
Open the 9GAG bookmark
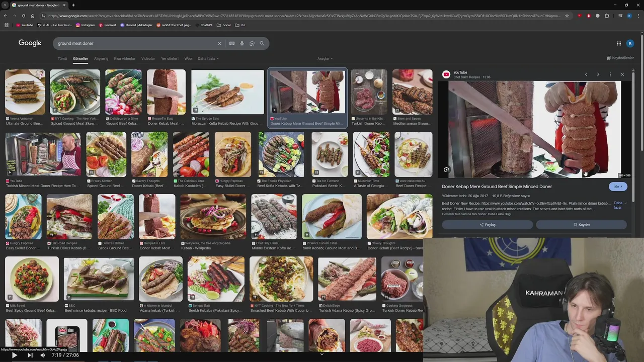point(55,25)
